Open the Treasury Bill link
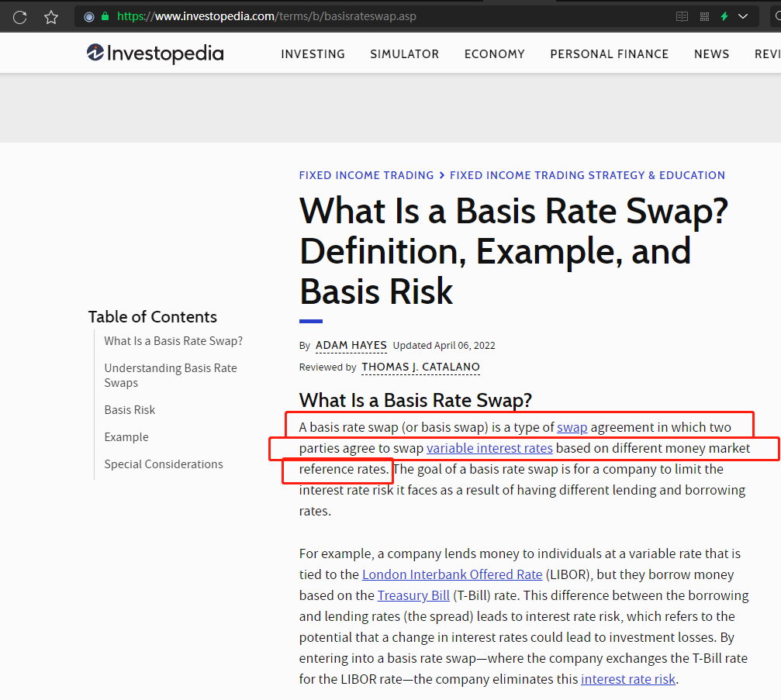The height and width of the screenshot is (700, 781). point(413,595)
